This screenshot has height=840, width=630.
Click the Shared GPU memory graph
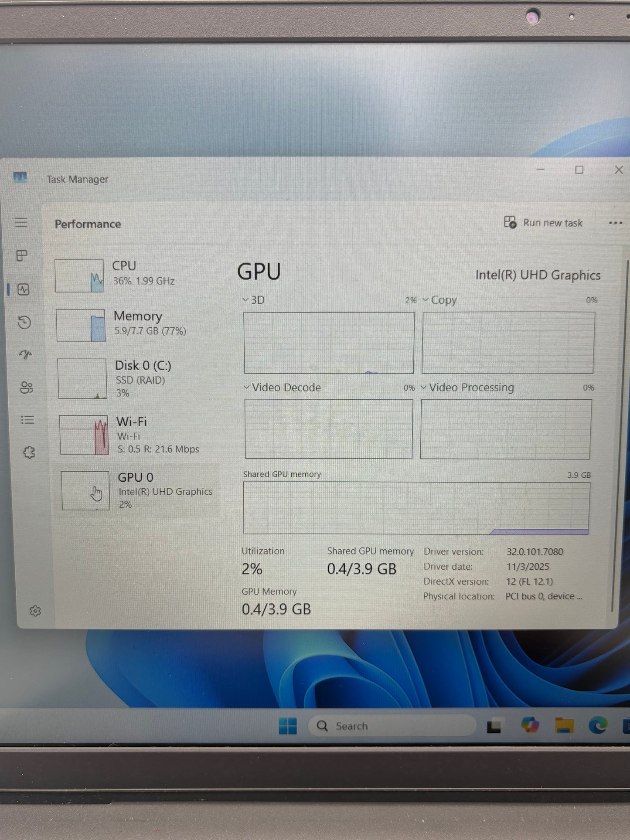416,508
